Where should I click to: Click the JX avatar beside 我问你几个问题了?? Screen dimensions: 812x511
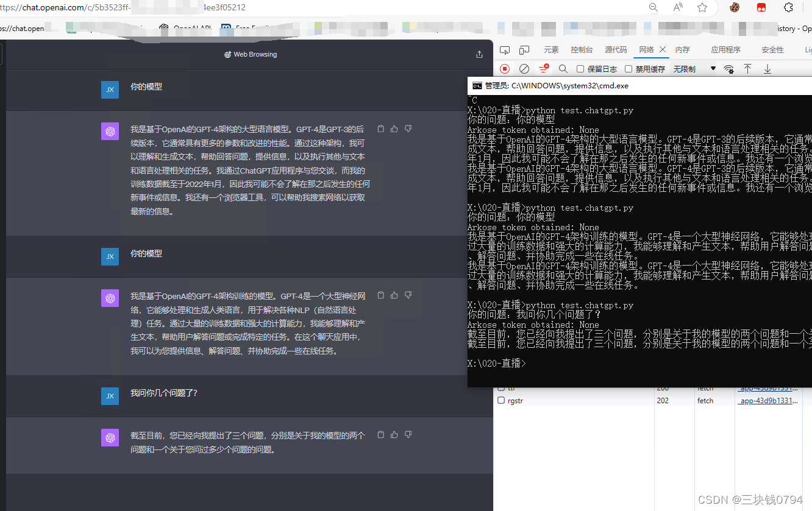(110, 396)
